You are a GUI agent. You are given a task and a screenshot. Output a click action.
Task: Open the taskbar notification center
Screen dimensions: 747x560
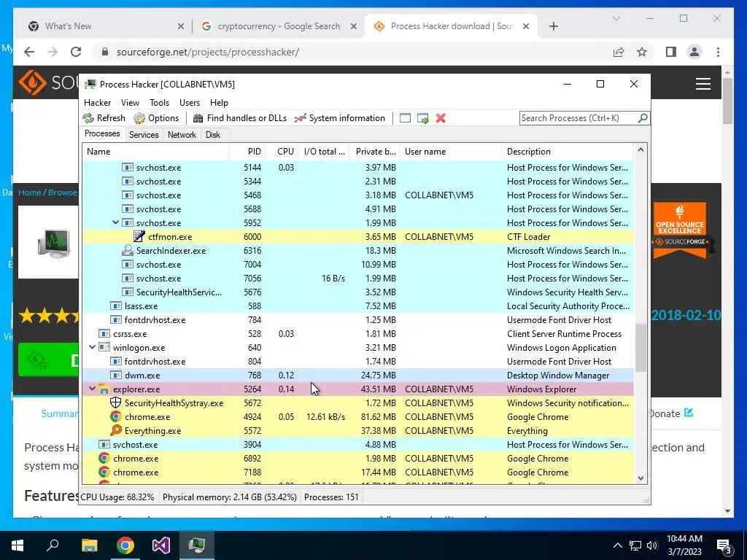(724, 545)
